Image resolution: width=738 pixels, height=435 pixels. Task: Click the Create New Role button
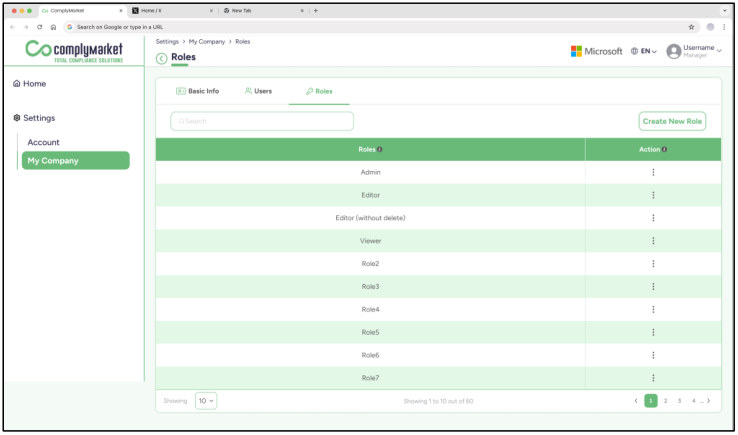coord(672,121)
